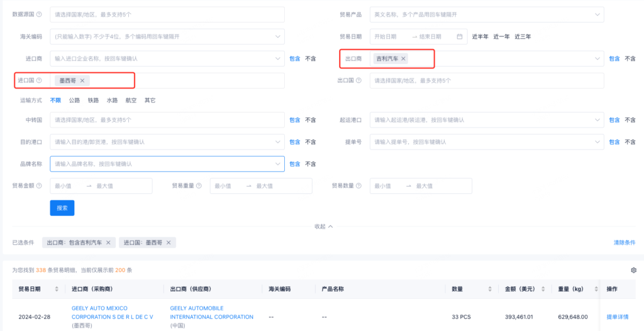Click the blue 搜索 button
This screenshot has width=644, height=331.
pos(62,208)
